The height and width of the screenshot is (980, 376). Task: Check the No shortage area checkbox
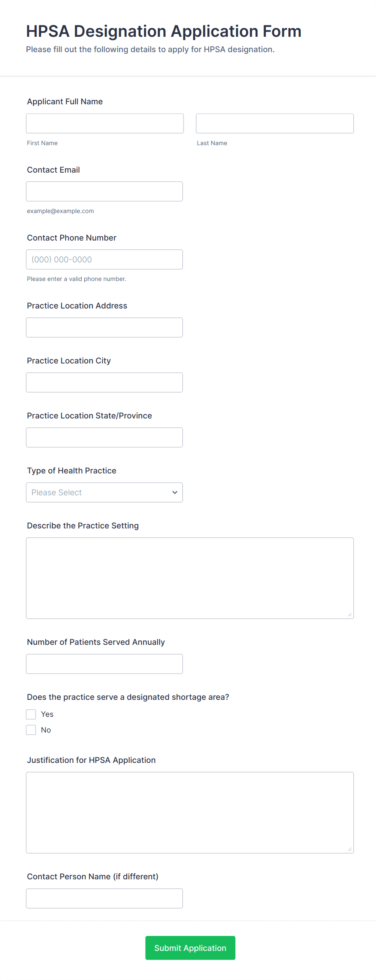click(x=31, y=730)
